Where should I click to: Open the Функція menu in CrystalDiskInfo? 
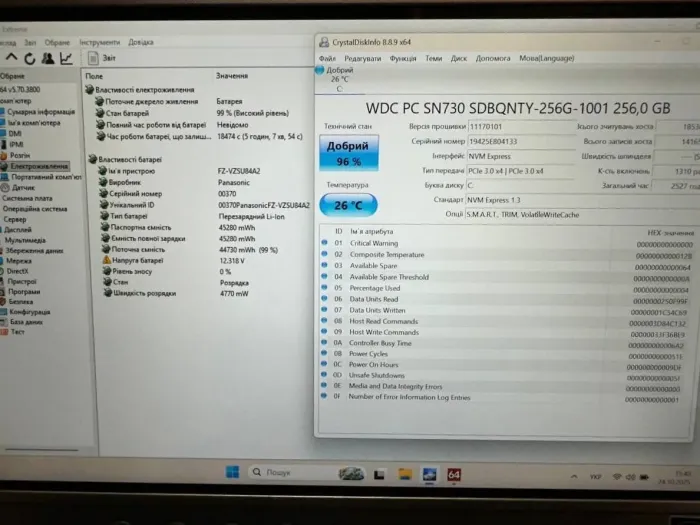coord(403,58)
